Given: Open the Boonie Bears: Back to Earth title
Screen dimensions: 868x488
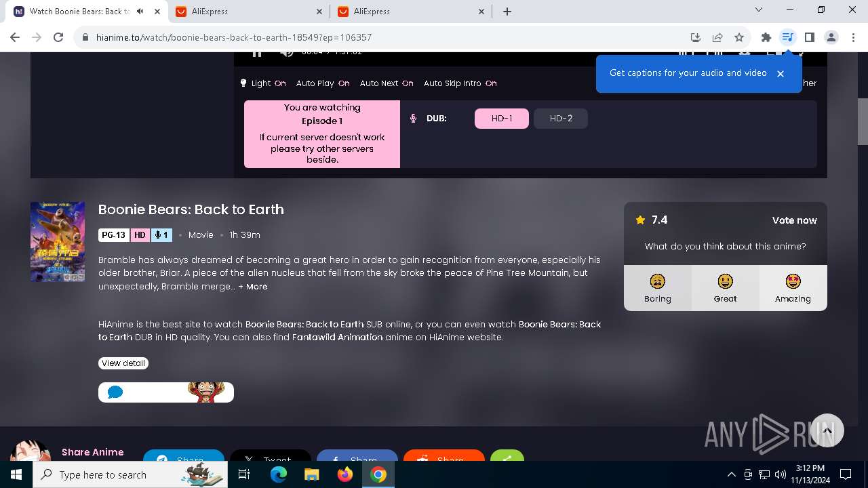Looking at the screenshot, I should coord(191,209).
